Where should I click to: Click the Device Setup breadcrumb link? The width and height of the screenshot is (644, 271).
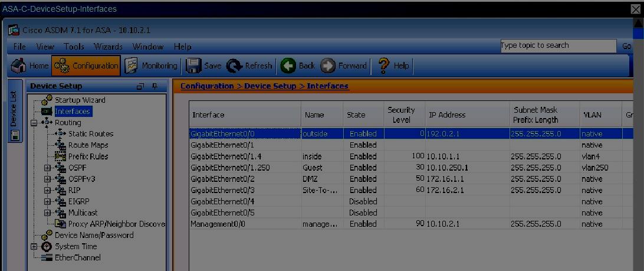pos(270,86)
